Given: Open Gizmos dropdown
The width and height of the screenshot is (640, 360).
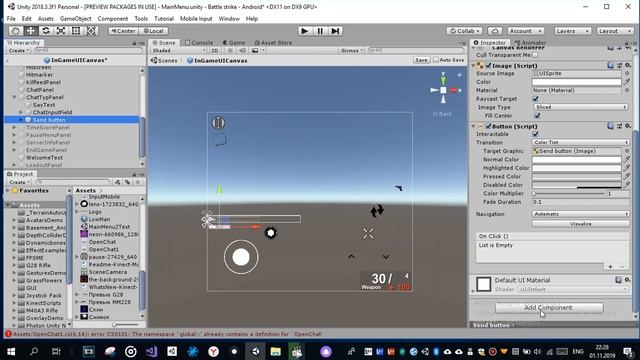Looking at the screenshot, I should 351,51.
